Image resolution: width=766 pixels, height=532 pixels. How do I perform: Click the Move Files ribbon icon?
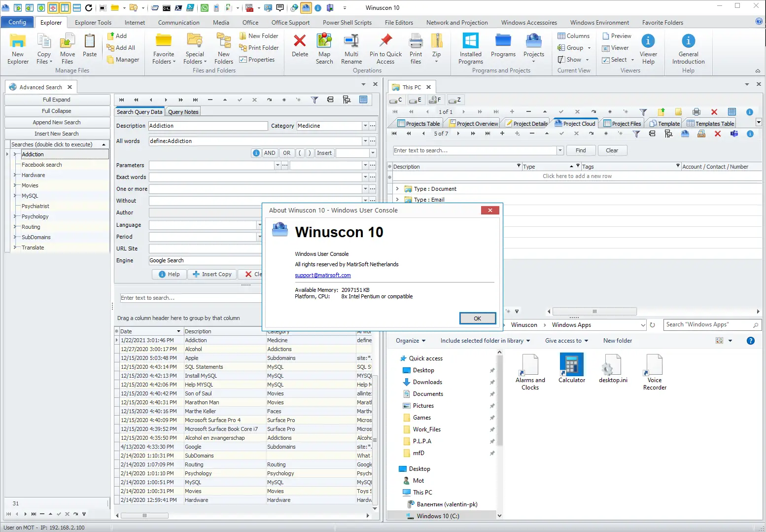click(x=68, y=49)
